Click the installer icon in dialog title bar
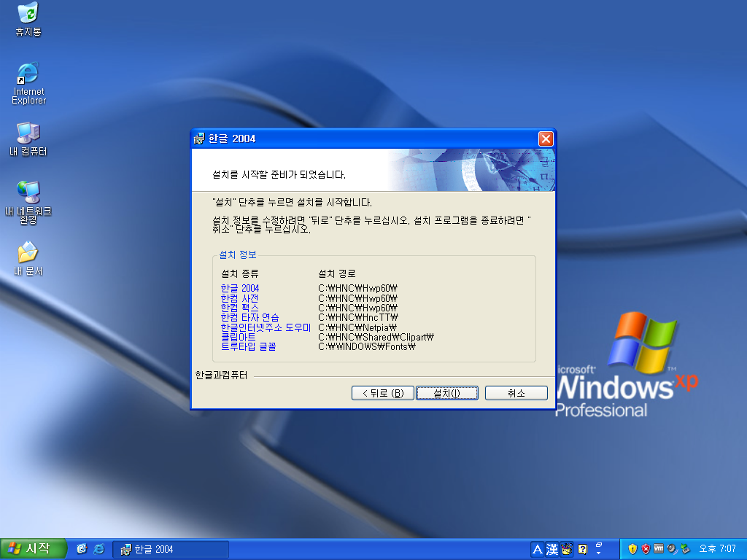 (199, 139)
